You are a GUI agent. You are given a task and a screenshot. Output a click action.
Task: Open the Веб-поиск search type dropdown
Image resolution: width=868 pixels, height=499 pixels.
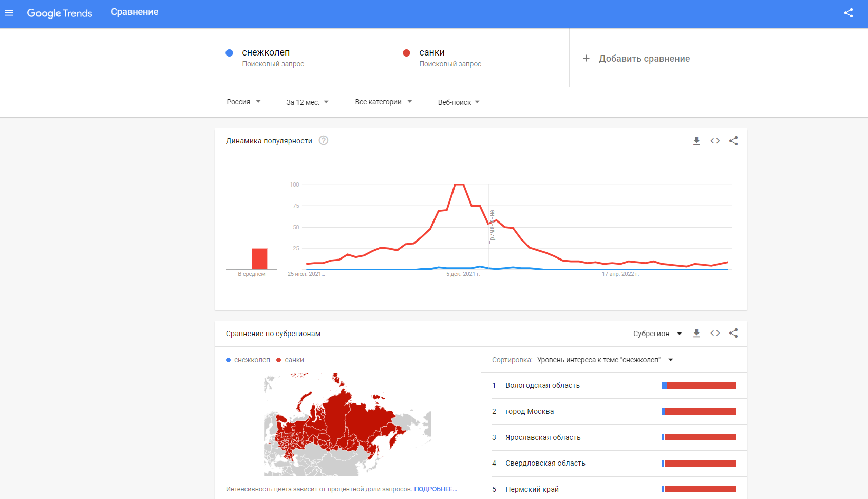(x=458, y=102)
